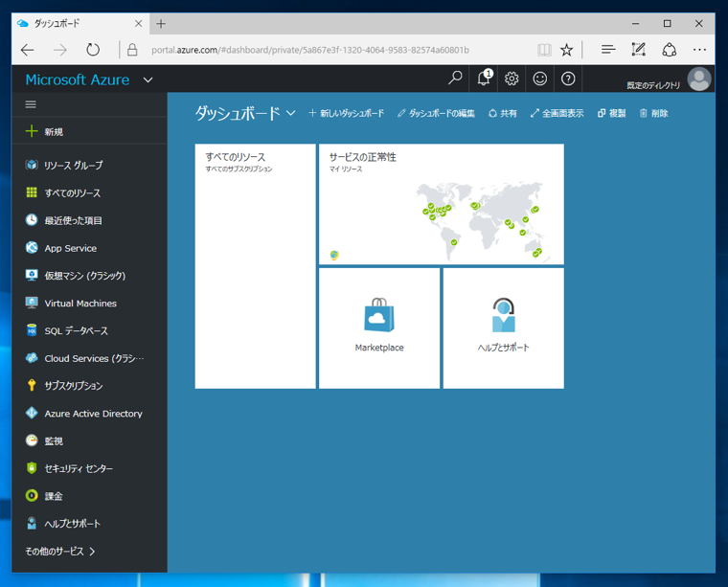
Task: Click 削除 delete button
Action: 653,113
